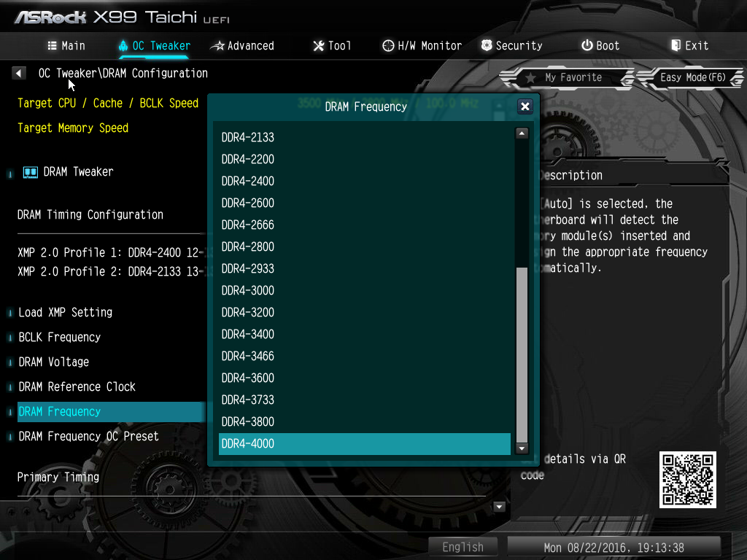Click the Security shield icon
This screenshot has width=747, height=560.
coord(487,46)
